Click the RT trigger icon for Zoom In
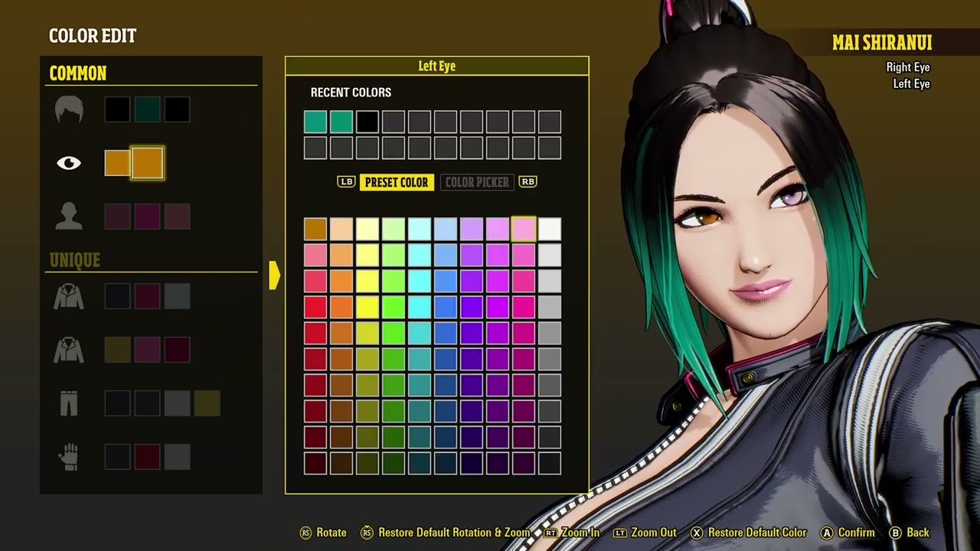The height and width of the screenshot is (551, 980). (x=550, y=533)
